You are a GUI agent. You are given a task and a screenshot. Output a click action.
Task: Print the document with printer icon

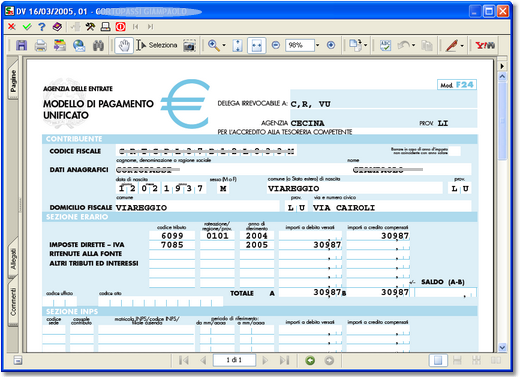click(x=41, y=45)
